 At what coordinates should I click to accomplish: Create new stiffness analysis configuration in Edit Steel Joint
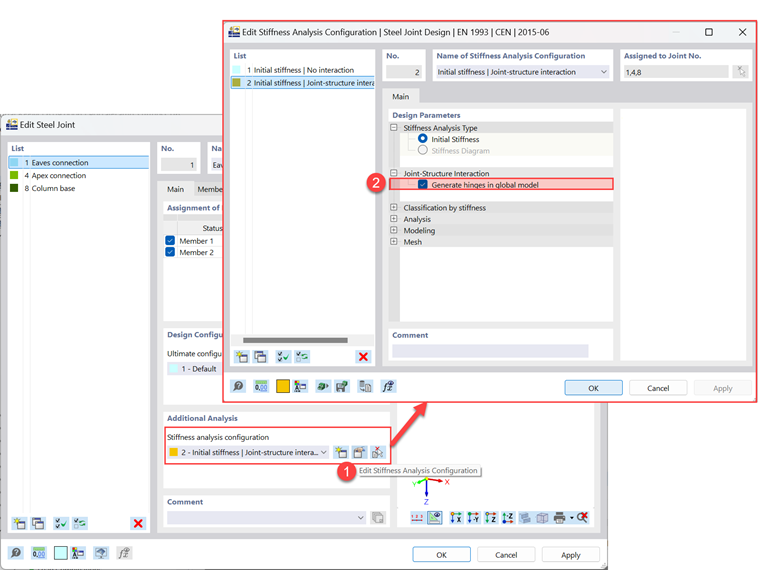pyautogui.click(x=341, y=453)
